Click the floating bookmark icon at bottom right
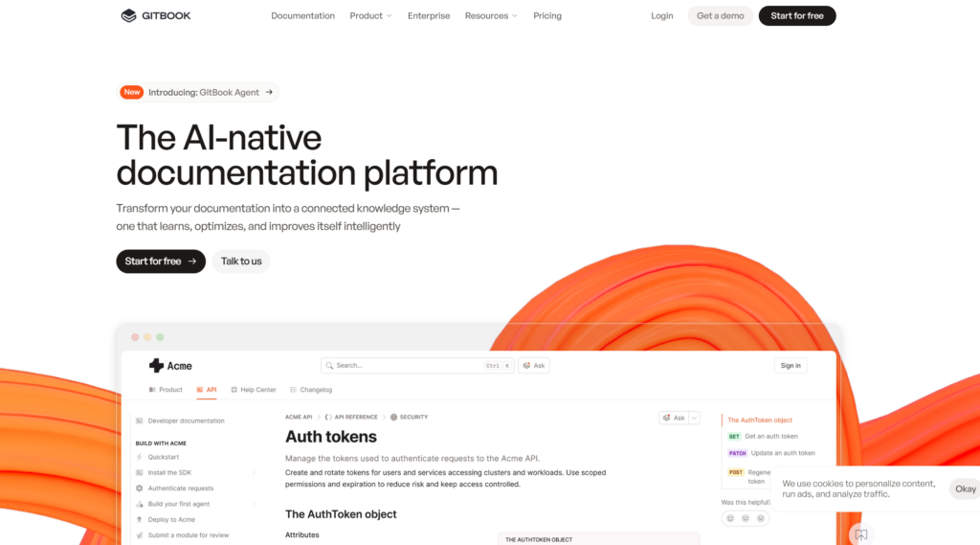Viewport: 980px width, 545px height. 861,535
